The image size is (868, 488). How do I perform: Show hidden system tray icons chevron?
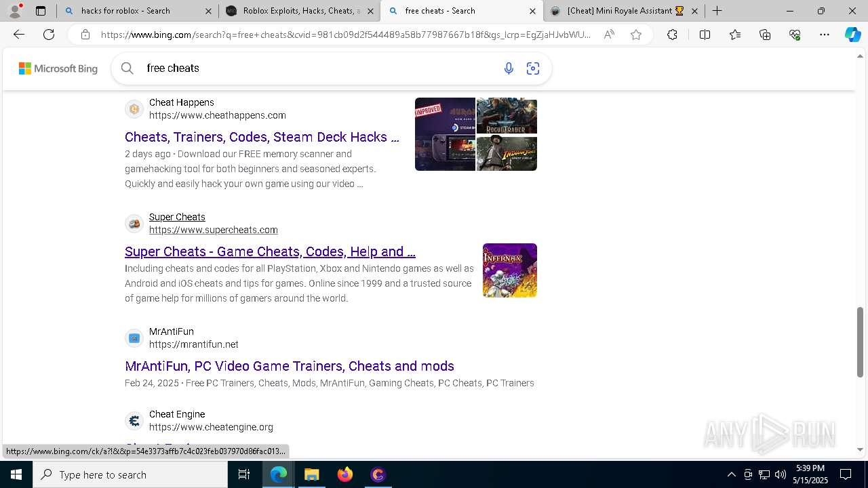(x=731, y=474)
